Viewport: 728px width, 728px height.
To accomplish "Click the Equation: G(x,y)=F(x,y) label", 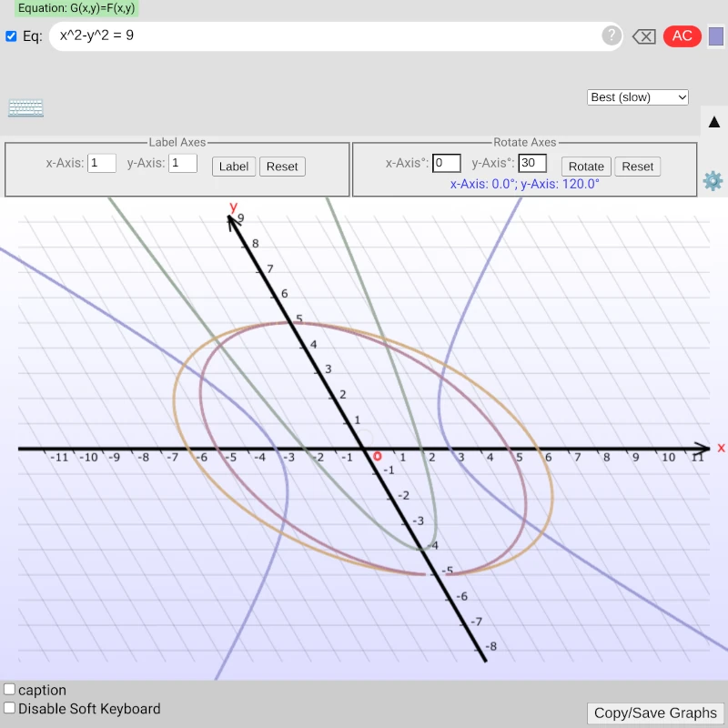I will click(76, 8).
